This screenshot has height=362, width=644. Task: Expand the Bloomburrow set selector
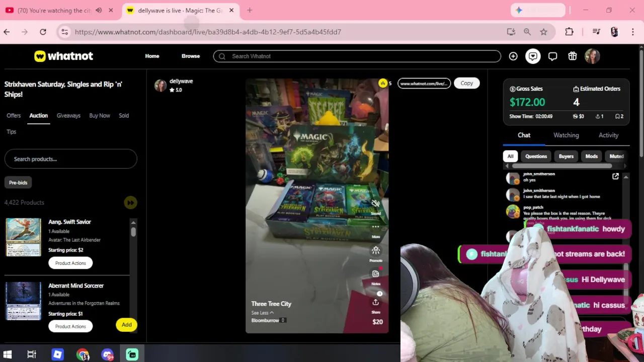(284, 320)
